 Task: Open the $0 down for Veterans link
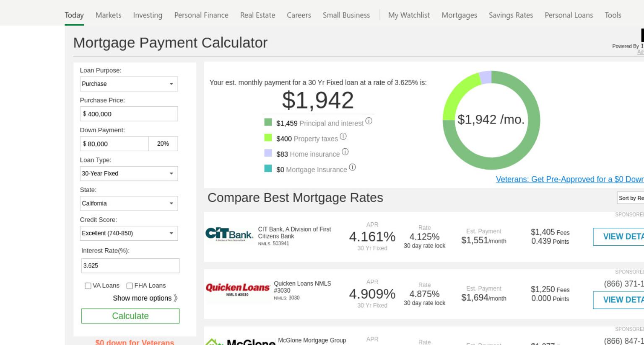(x=135, y=342)
